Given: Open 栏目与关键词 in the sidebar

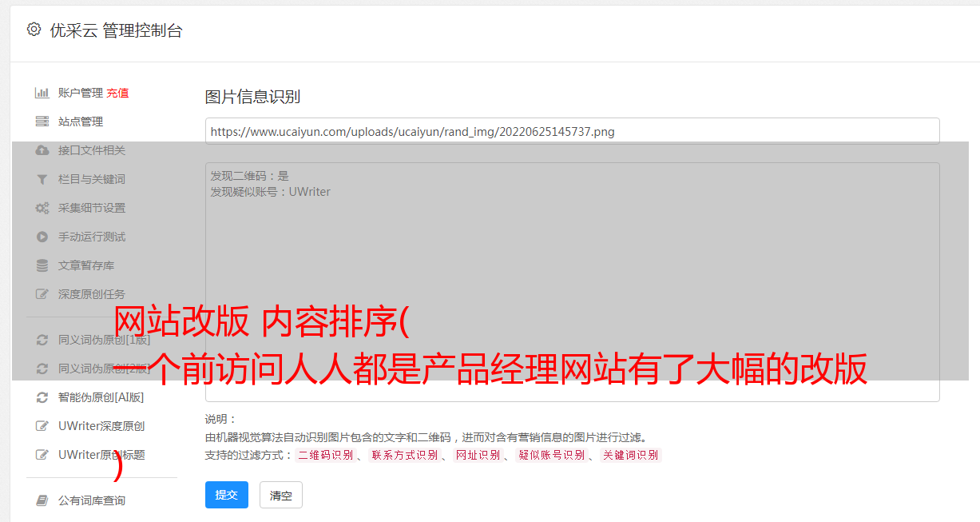Looking at the screenshot, I should [x=91, y=179].
